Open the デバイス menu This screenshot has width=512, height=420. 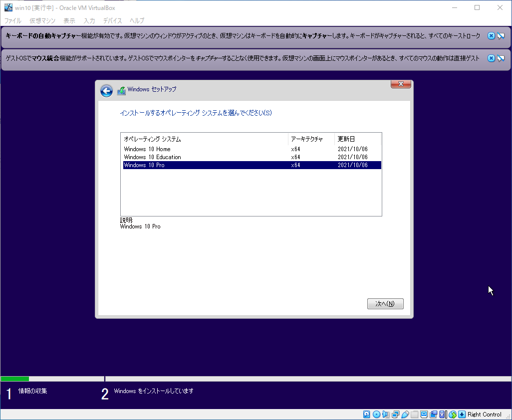[x=112, y=20]
